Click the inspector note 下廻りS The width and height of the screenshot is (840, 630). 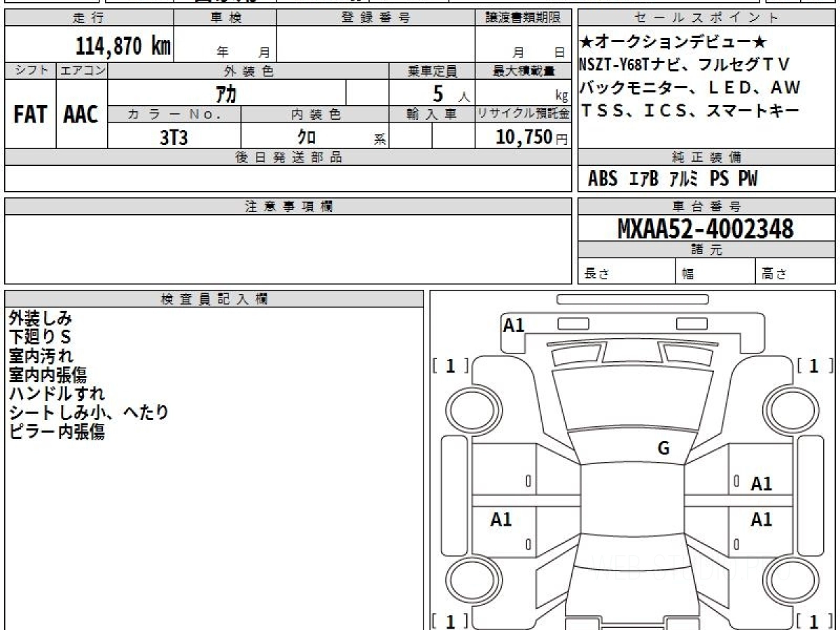(x=41, y=337)
